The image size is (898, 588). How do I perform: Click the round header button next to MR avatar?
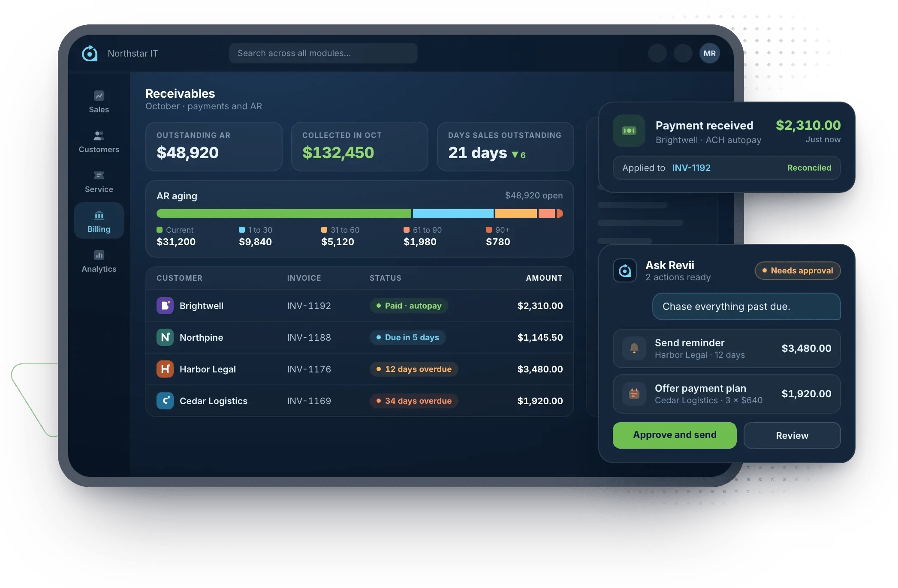pos(683,53)
